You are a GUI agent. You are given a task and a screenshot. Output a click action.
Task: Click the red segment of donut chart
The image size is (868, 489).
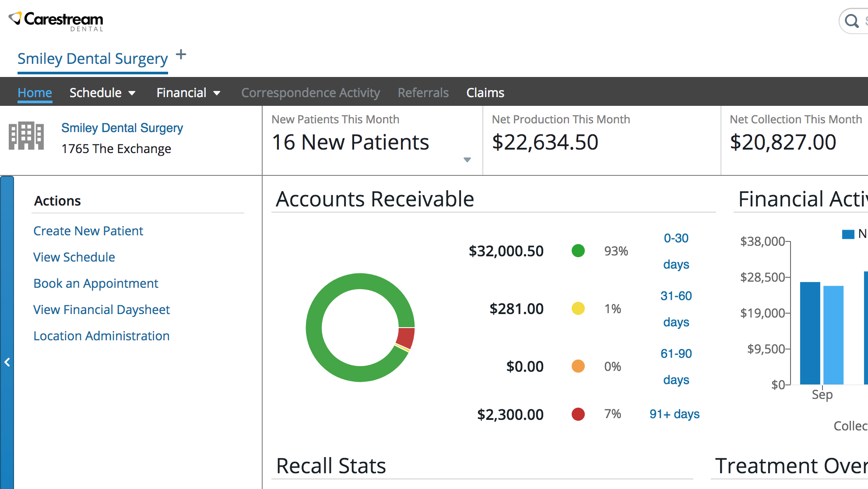(406, 338)
